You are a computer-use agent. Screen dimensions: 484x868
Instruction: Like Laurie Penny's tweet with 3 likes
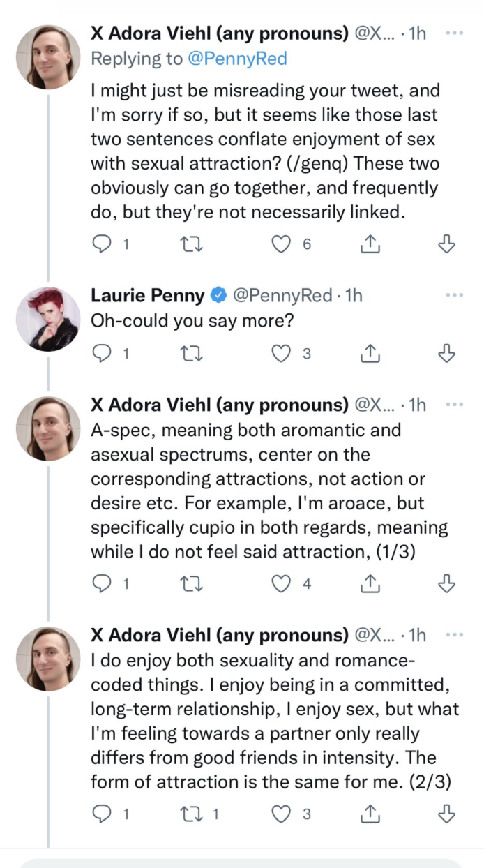(281, 354)
